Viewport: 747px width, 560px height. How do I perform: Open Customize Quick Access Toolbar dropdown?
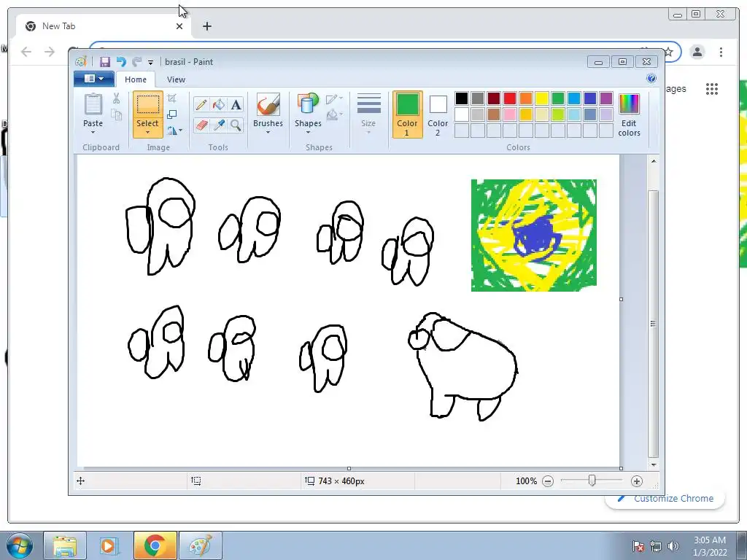150,63
